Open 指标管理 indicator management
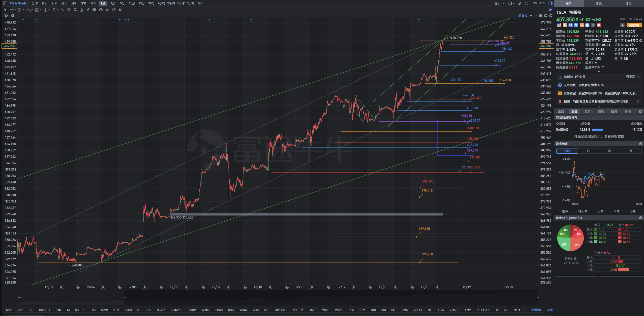The height and width of the screenshot is (316, 644). [536, 310]
